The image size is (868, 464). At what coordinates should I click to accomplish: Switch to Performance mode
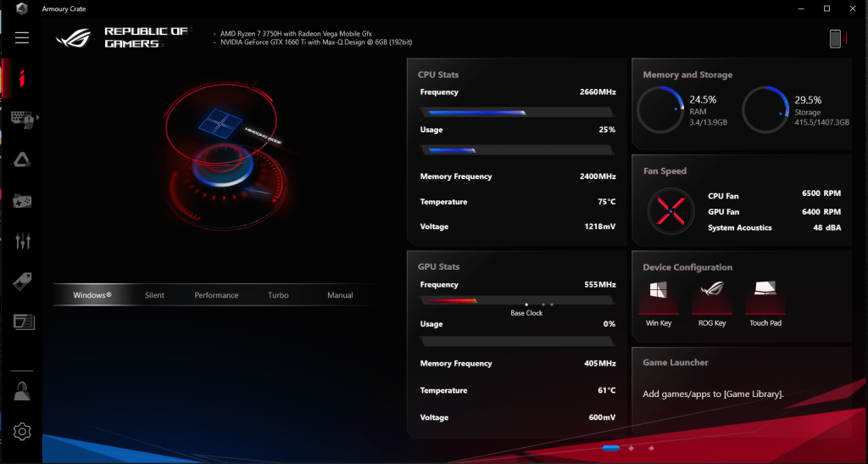(x=216, y=295)
